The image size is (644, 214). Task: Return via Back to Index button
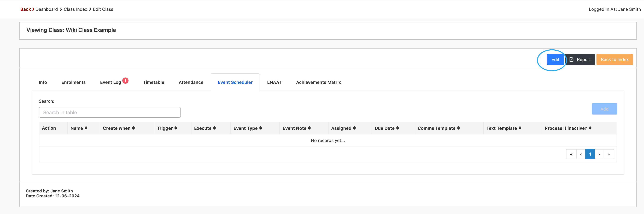click(x=614, y=60)
